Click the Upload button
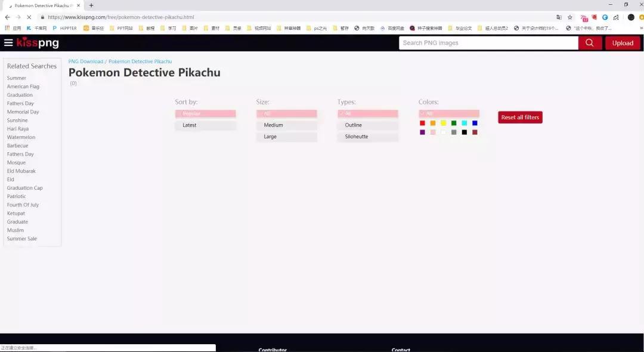The image size is (644, 352). point(623,43)
